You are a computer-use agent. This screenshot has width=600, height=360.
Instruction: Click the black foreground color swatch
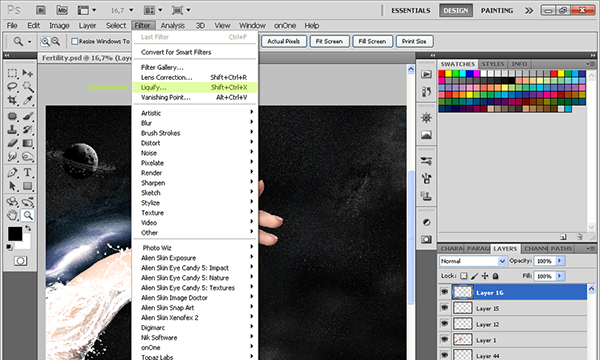(x=15, y=233)
